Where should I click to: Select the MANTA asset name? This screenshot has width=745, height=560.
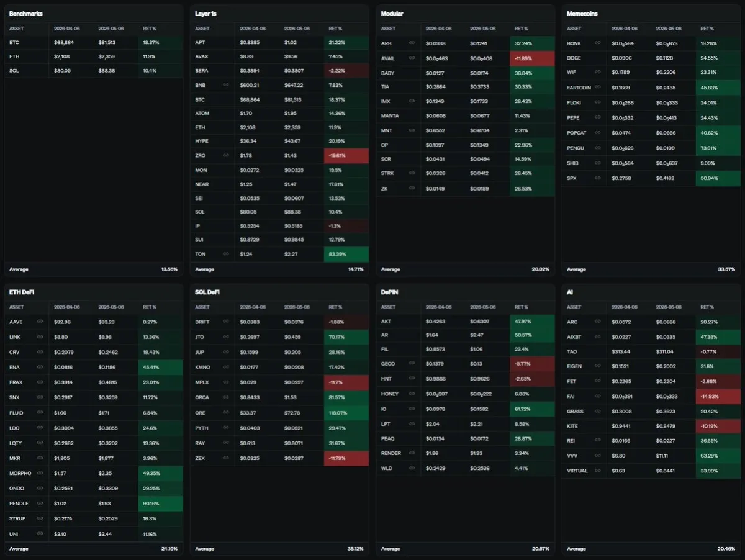[390, 116]
